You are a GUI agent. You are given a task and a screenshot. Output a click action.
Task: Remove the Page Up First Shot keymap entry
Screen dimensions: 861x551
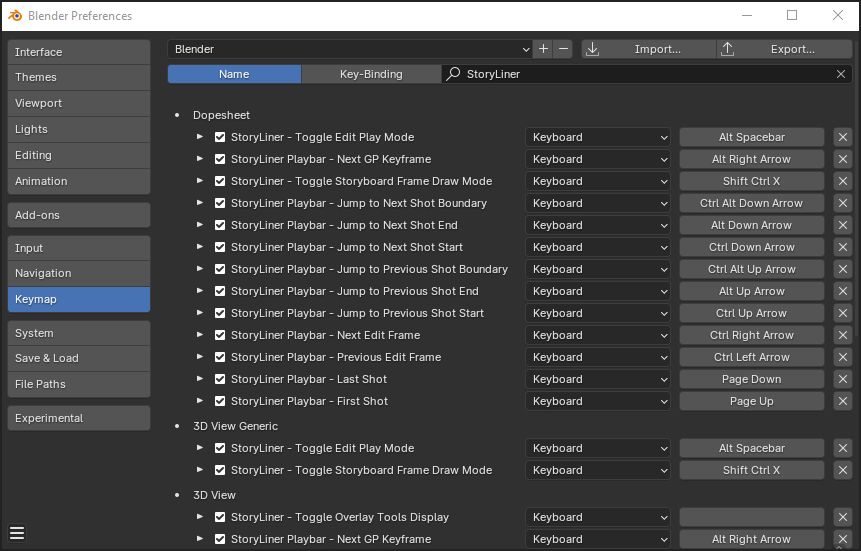(842, 401)
